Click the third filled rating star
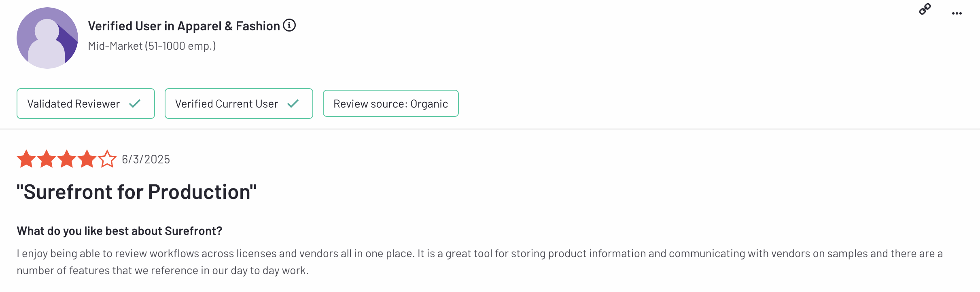 point(67,159)
